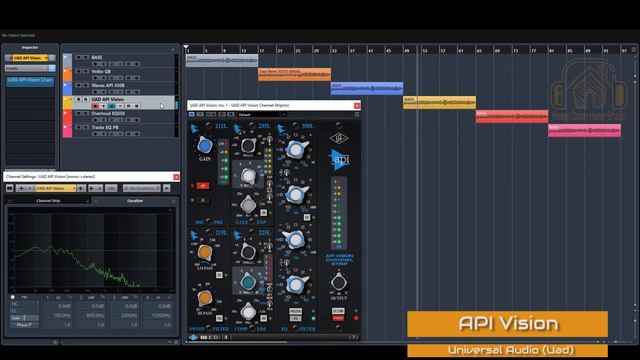Toggle monitor button on UAD API Vision track
The width and height of the screenshot is (640, 360).
tap(103, 106)
